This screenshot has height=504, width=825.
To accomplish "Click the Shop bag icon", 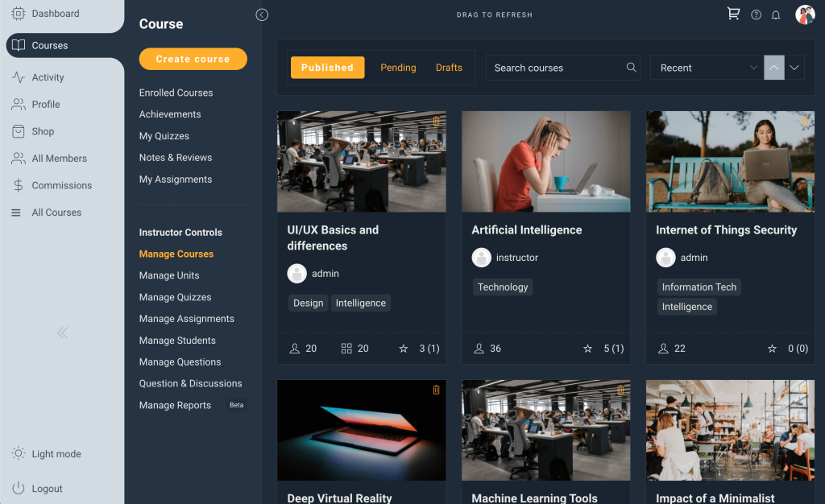I will pos(19,131).
